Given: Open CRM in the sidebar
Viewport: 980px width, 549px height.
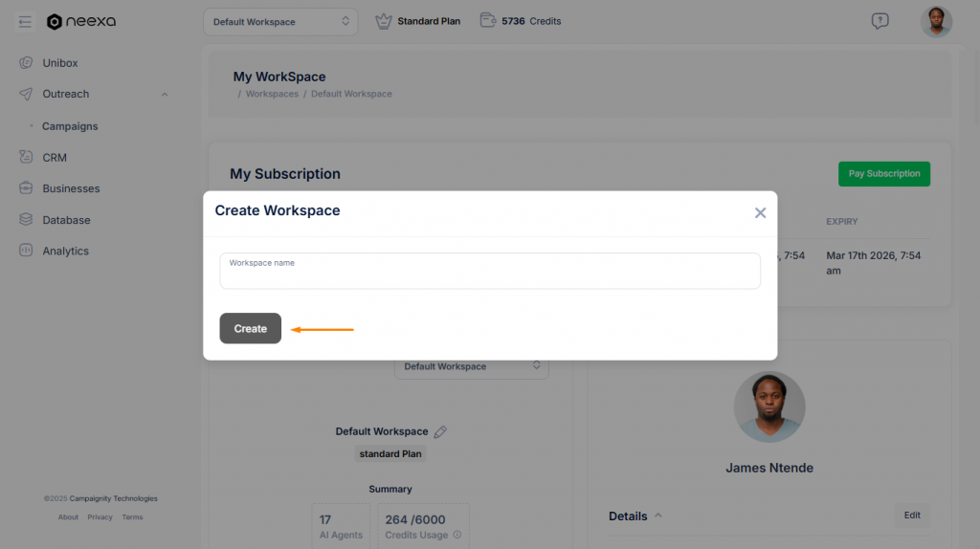Looking at the screenshot, I should (x=55, y=158).
